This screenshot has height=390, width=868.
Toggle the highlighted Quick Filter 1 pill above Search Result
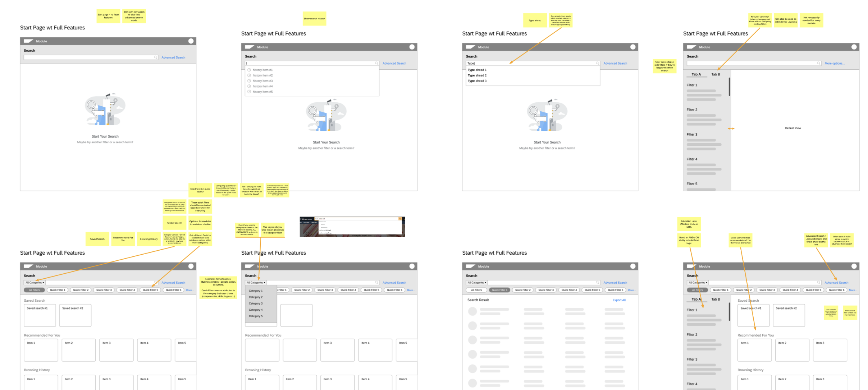[x=499, y=290]
